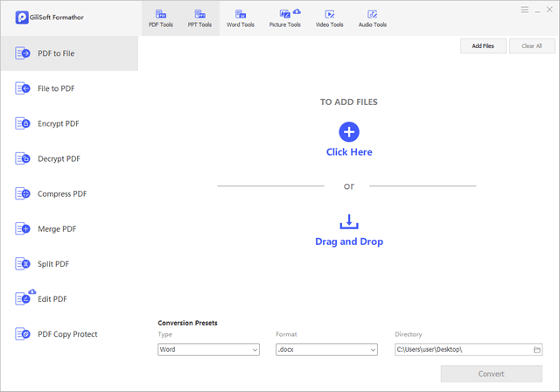
Task: Open the Split PDF tool icon
Action: pyautogui.click(x=23, y=263)
